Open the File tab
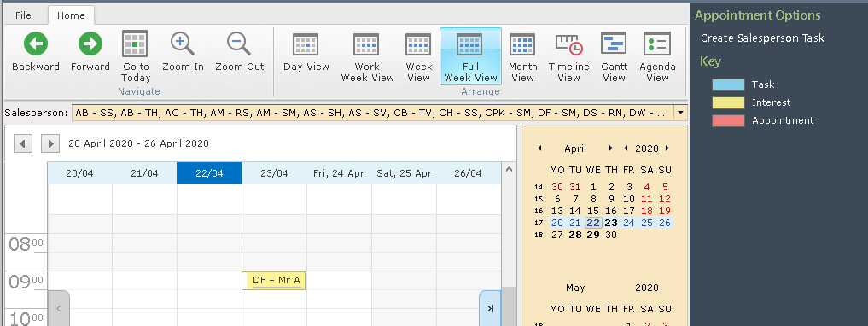This screenshot has width=868, height=326. pos(23,15)
